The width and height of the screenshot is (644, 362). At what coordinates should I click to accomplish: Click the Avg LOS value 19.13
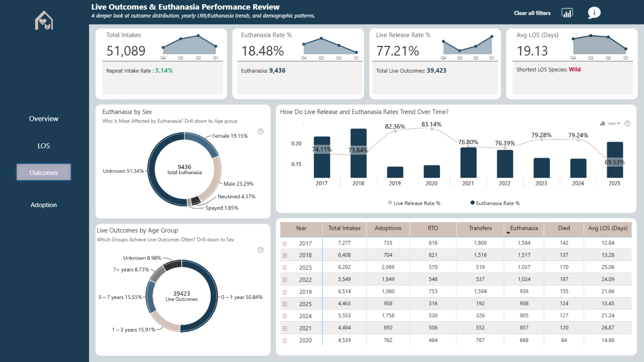pos(532,51)
